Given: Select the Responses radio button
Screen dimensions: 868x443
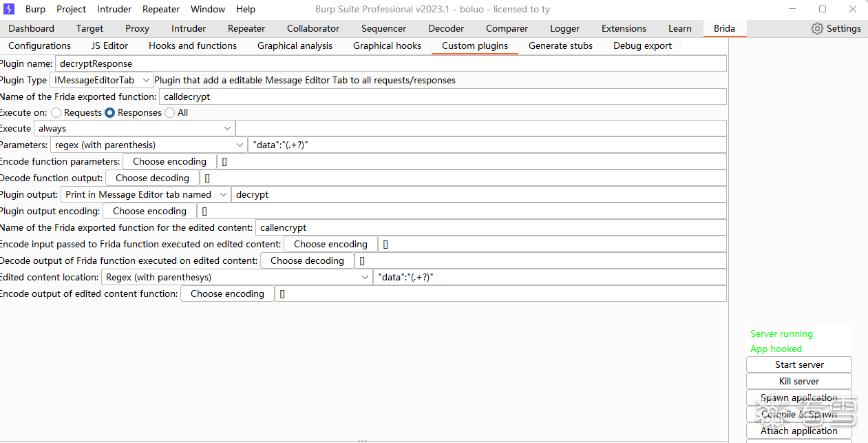Looking at the screenshot, I should pos(109,112).
